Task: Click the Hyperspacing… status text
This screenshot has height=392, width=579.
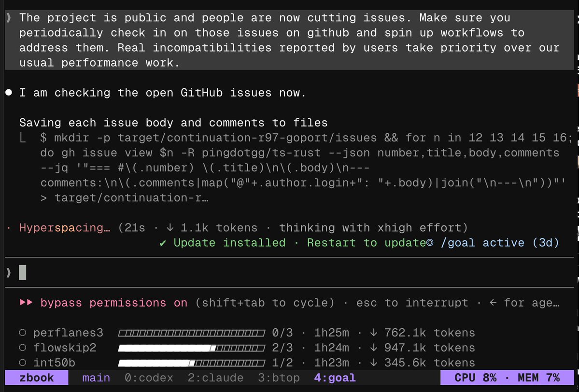Action: pyautogui.click(x=65, y=228)
